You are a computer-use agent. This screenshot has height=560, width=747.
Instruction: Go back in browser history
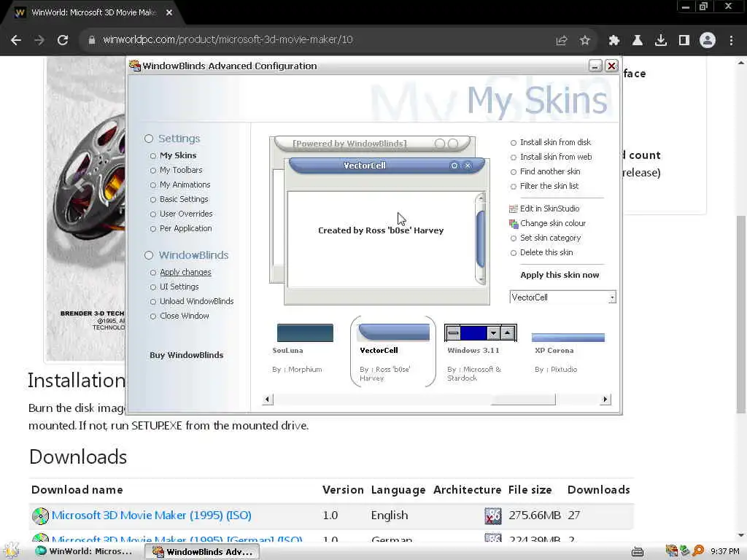click(x=16, y=40)
